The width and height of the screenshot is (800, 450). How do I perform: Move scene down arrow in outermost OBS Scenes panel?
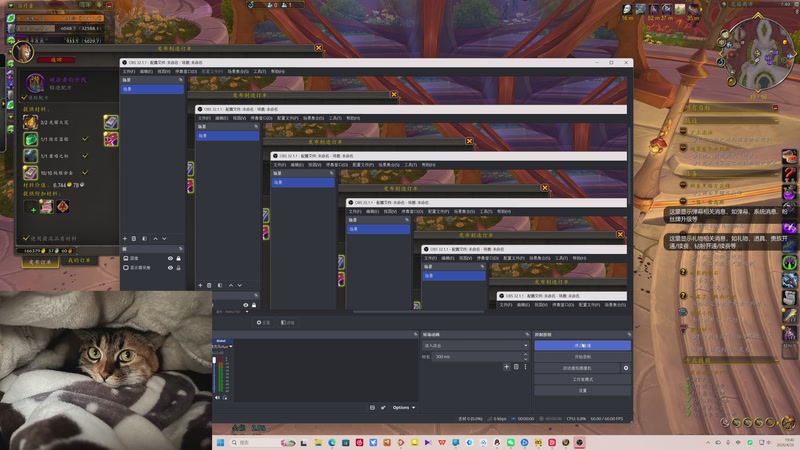pos(164,238)
